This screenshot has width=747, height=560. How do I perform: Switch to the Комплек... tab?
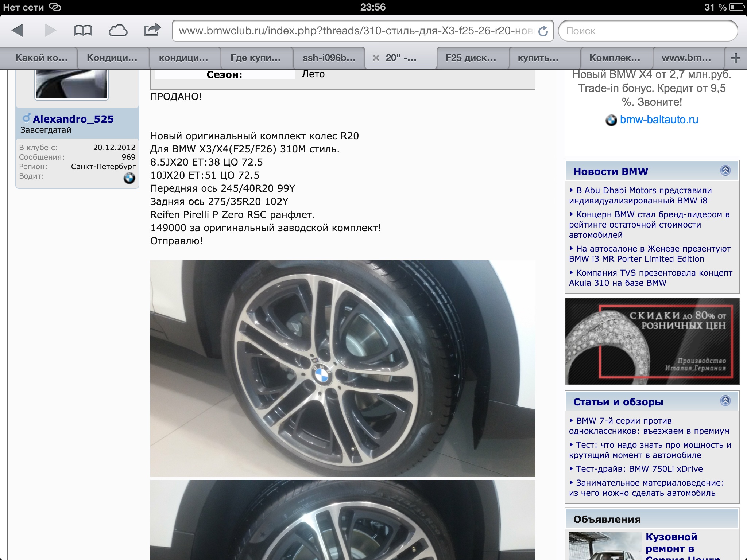[x=615, y=58]
